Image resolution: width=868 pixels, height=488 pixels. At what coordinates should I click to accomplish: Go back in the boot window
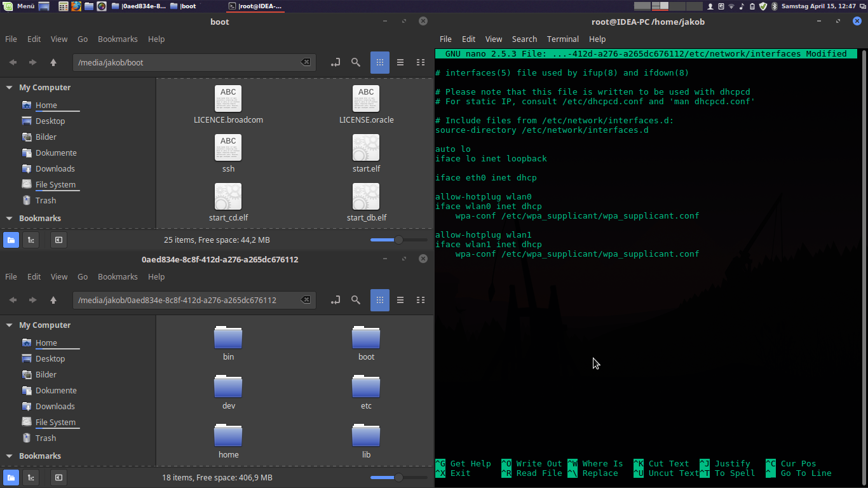click(13, 62)
